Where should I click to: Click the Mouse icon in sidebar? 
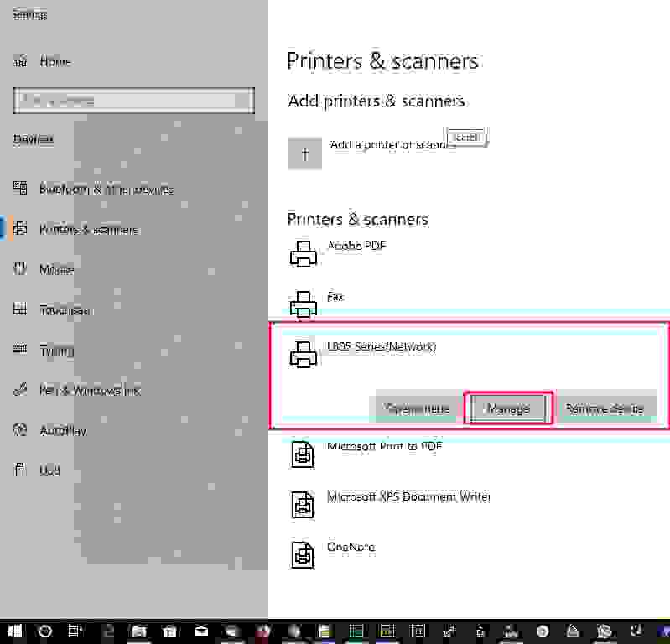coord(21,269)
